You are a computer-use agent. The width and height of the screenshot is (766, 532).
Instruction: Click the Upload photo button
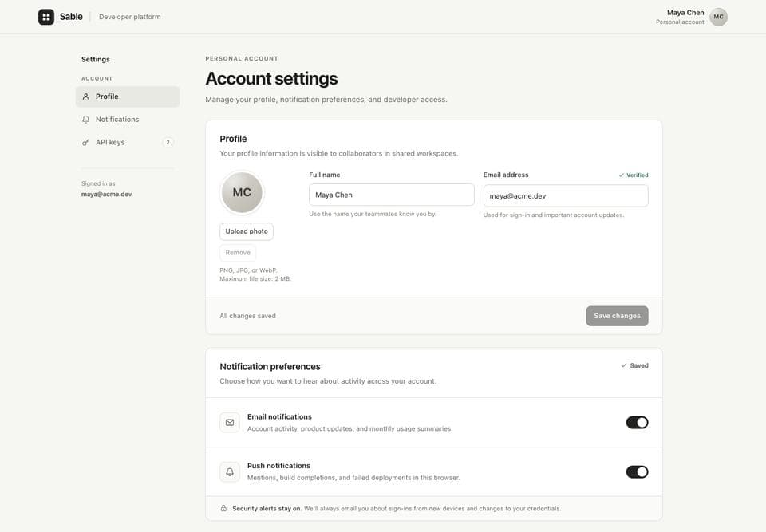tap(247, 231)
